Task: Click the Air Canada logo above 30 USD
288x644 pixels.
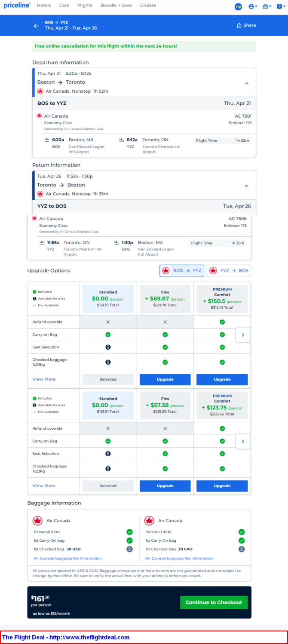Action: [37, 521]
